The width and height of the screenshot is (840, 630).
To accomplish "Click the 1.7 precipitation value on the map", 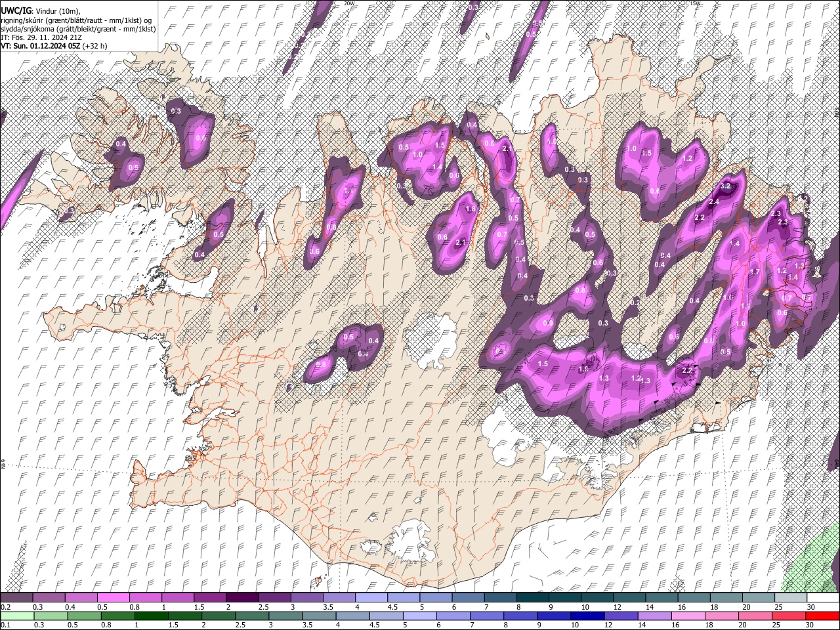I will (x=755, y=272).
